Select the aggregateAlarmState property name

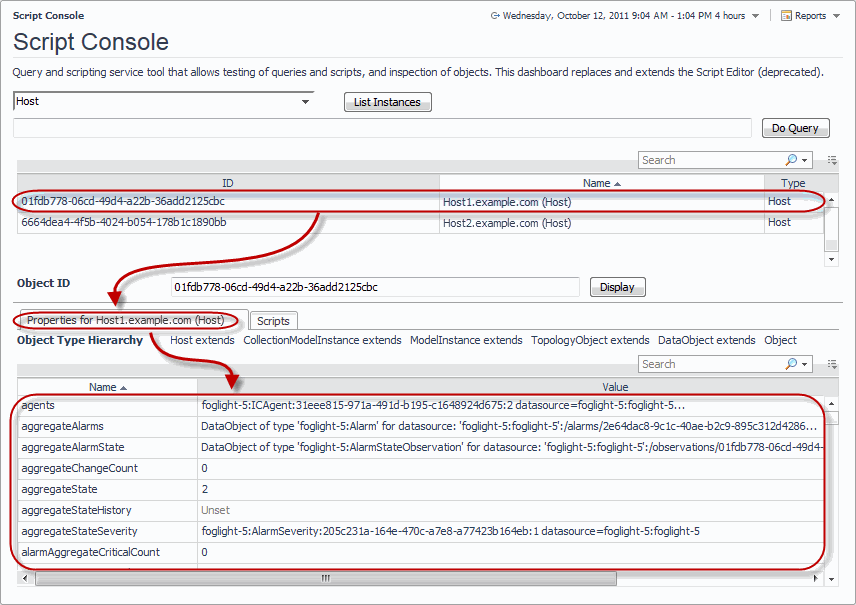point(73,447)
